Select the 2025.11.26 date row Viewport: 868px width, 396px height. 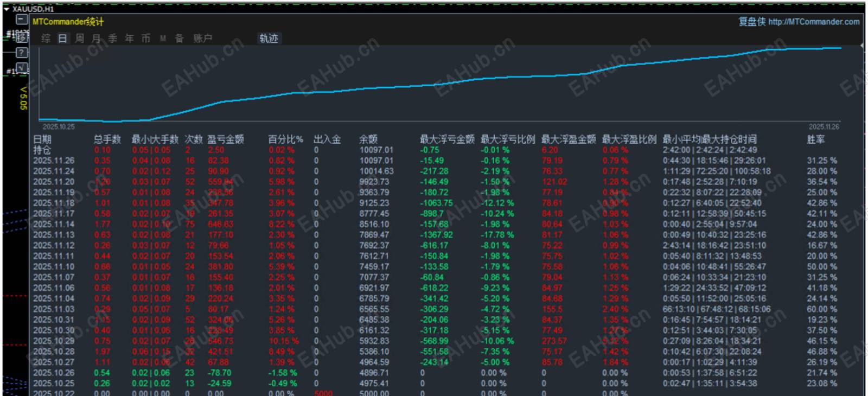click(x=54, y=161)
